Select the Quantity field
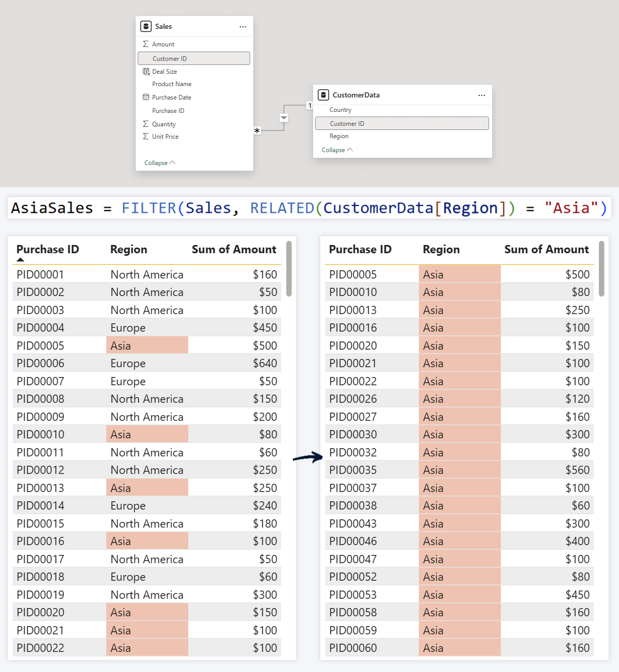The image size is (619, 672). [x=164, y=124]
